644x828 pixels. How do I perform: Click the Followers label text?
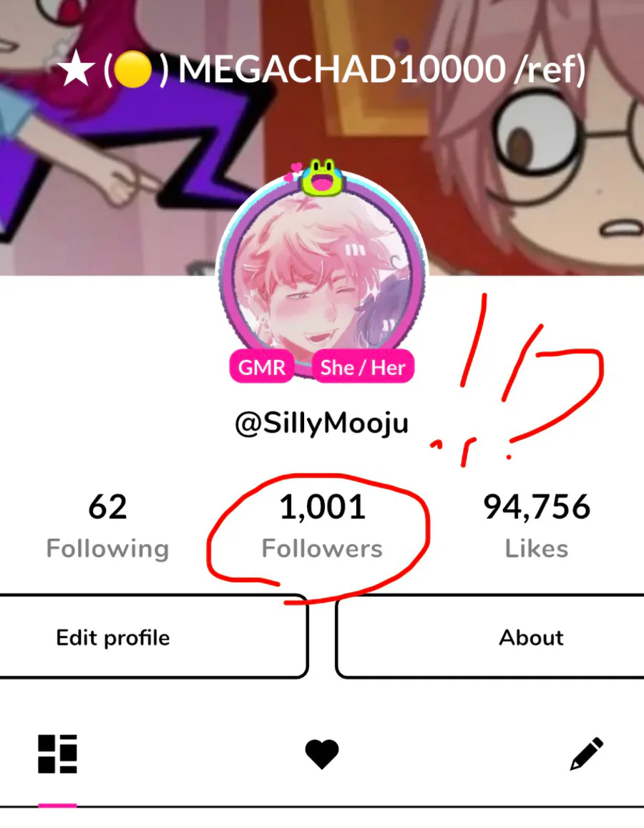322,548
